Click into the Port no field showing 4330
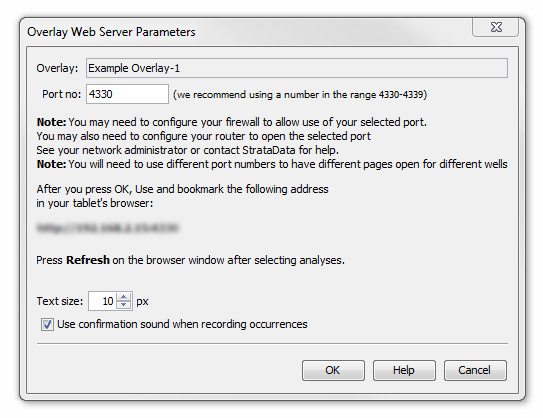This screenshot has height=418, width=543. [x=127, y=94]
